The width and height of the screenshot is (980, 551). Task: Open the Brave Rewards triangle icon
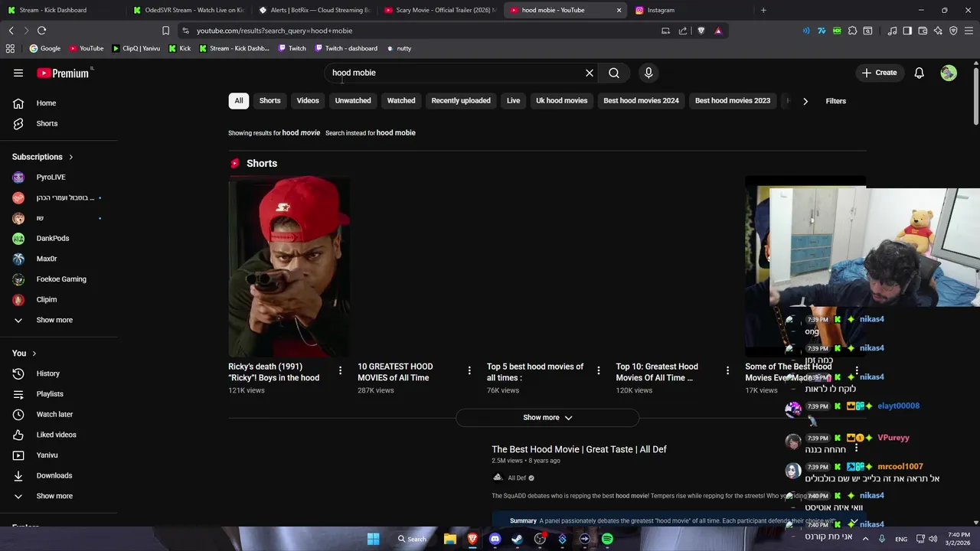(x=718, y=31)
